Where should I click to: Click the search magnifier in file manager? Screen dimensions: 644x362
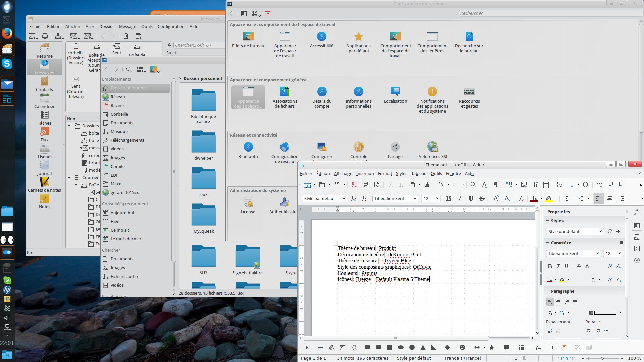click(x=129, y=69)
